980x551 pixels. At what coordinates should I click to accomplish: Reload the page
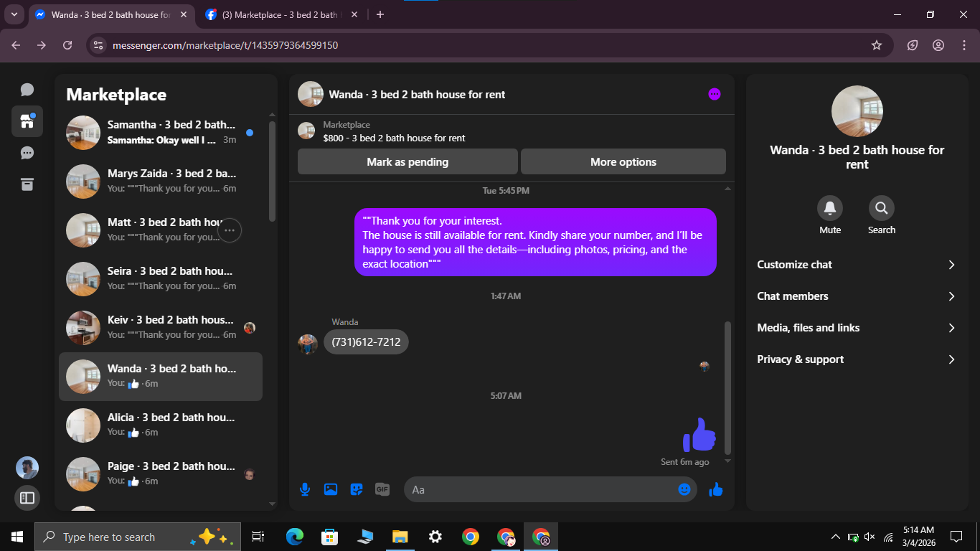(67, 45)
